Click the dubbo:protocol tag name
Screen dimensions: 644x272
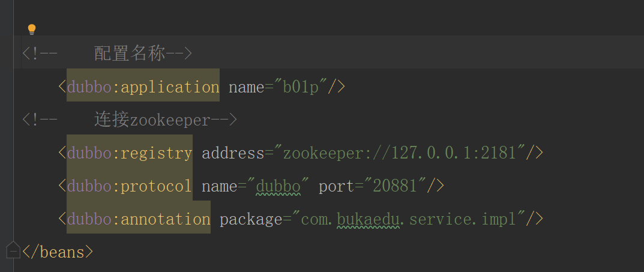click(130, 186)
